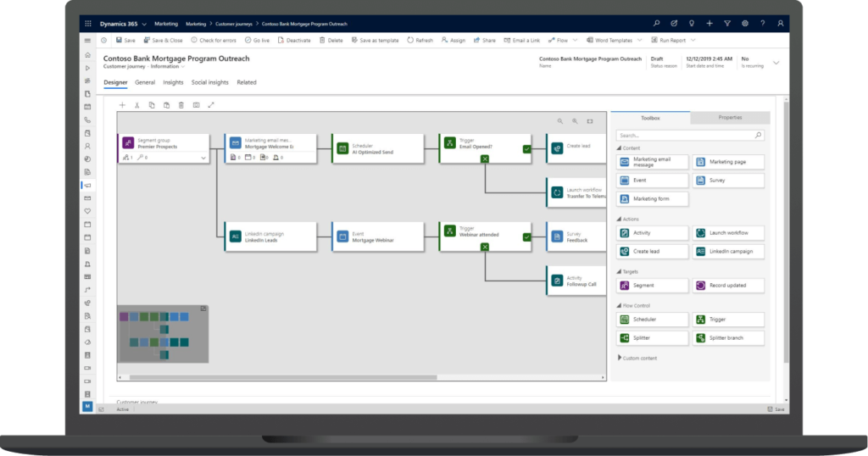The height and width of the screenshot is (456, 868).
Task: Expand the Custom content section
Action: pyautogui.click(x=620, y=358)
